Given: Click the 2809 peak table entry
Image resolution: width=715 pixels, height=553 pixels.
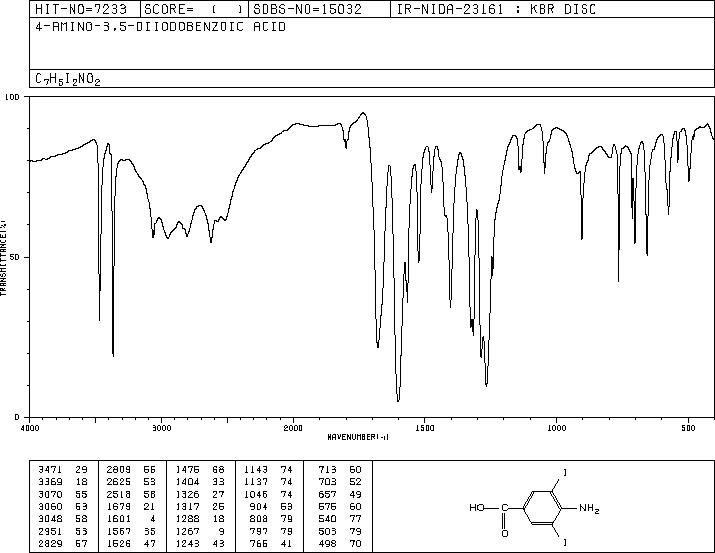Looking at the screenshot, I should pyautogui.click(x=131, y=469).
